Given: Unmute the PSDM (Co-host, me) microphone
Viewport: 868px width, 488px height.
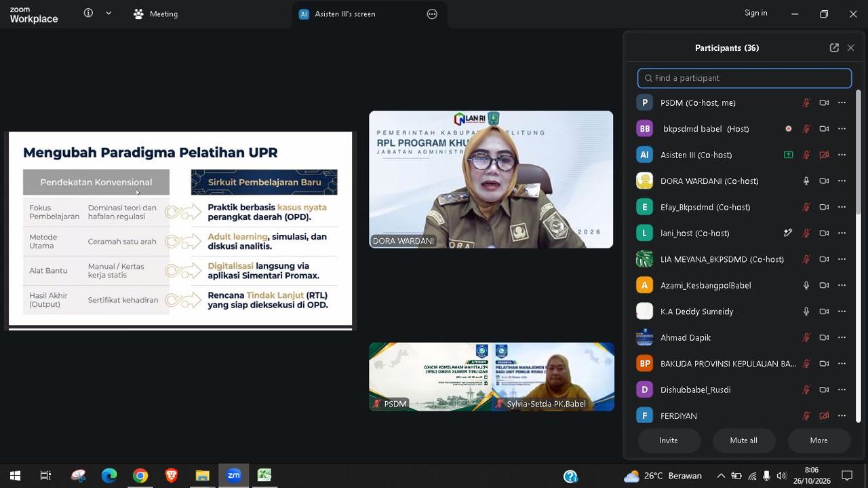Looking at the screenshot, I should click(806, 102).
